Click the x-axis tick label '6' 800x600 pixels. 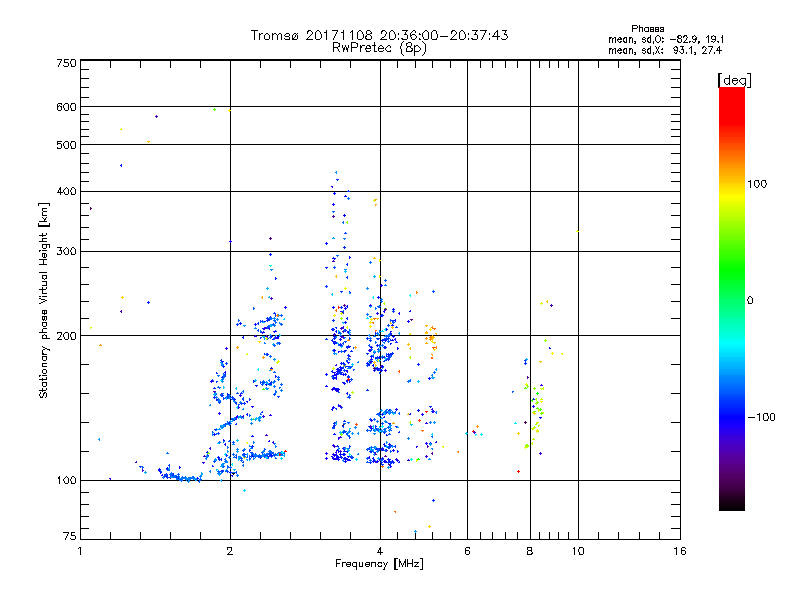pyautogui.click(x=467, y=551)
